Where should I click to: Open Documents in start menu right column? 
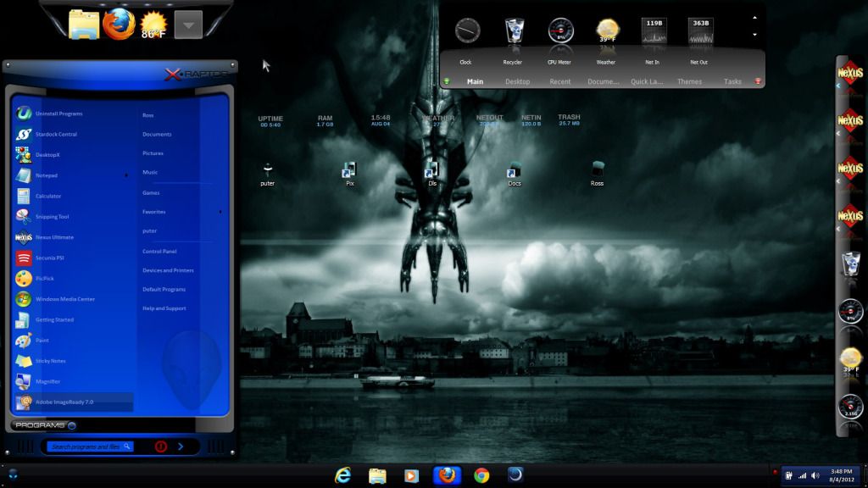pyautogui.click(x=157, y=134)
